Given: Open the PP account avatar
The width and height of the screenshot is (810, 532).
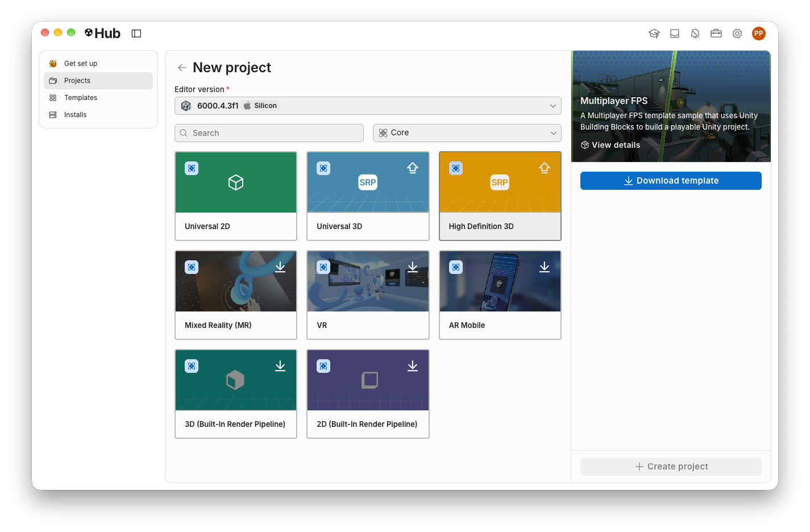Looking at the screenshot, I should click(x=758, y=34).
